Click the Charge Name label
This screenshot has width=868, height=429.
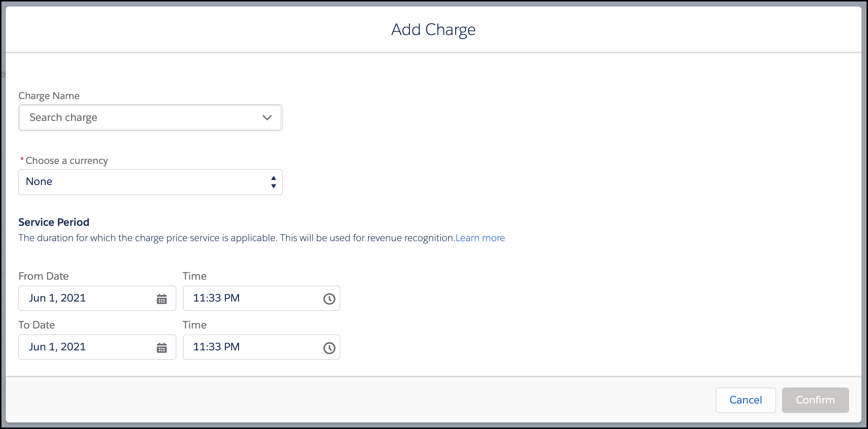[x=49, y=96]
